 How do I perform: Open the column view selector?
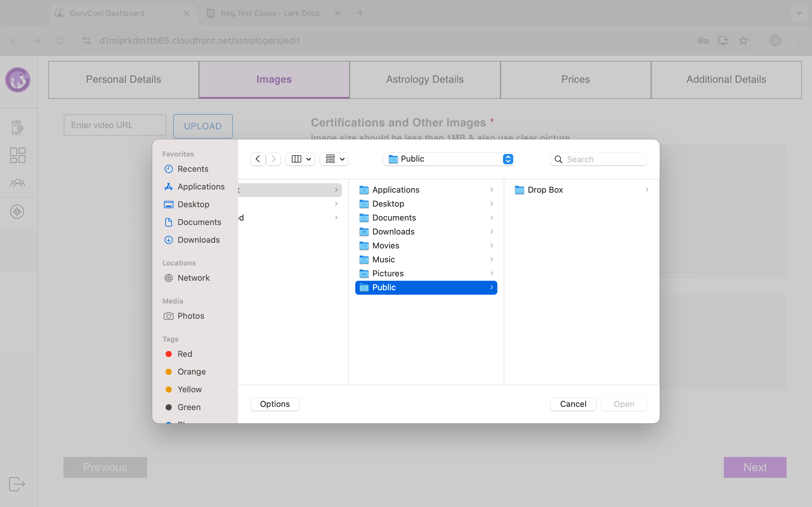point(300,159)
